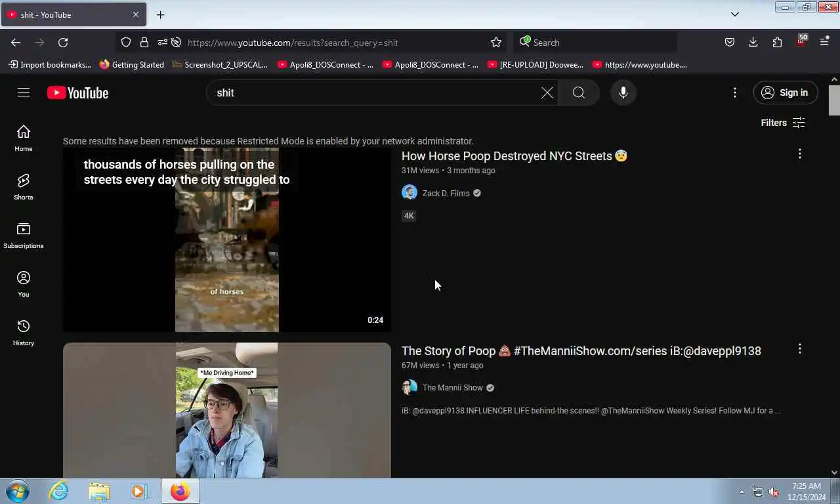Visit the Zack D. Films channel name
Image resolution: width=840 pixels, height=504 pixels.
(446, 193)
